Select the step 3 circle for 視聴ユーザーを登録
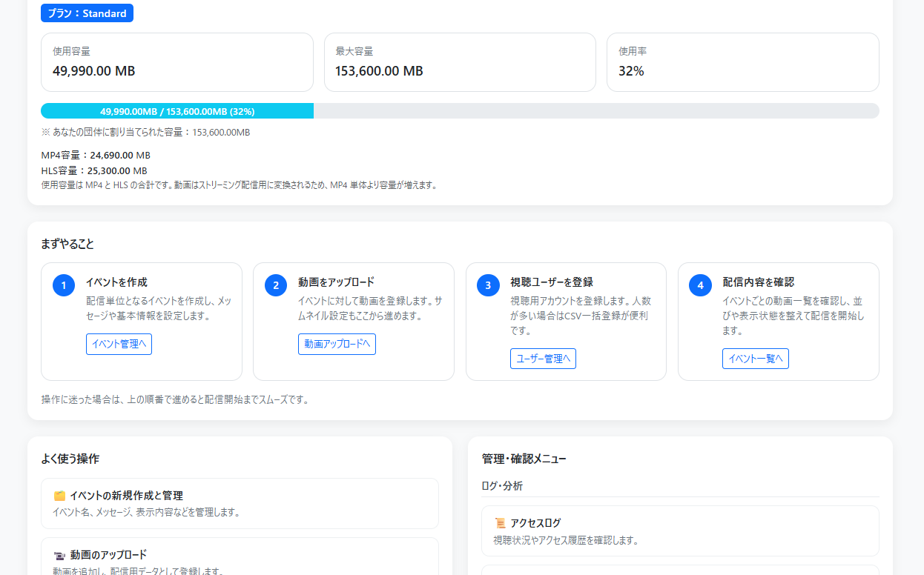Image resolution: width=924 pixels, height=575 pixels. (487, 285)
